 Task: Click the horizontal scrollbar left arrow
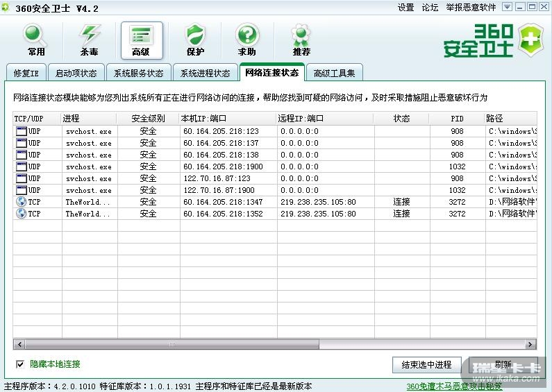click(x=19, y=344)
